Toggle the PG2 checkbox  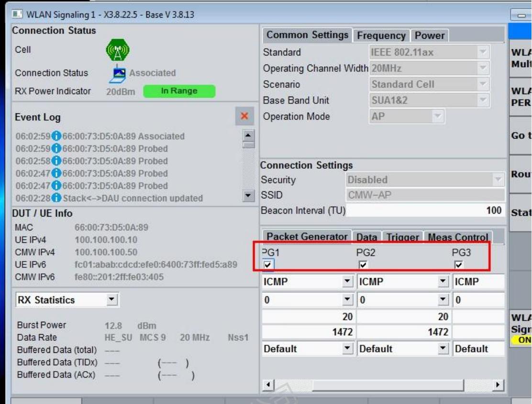363,265
